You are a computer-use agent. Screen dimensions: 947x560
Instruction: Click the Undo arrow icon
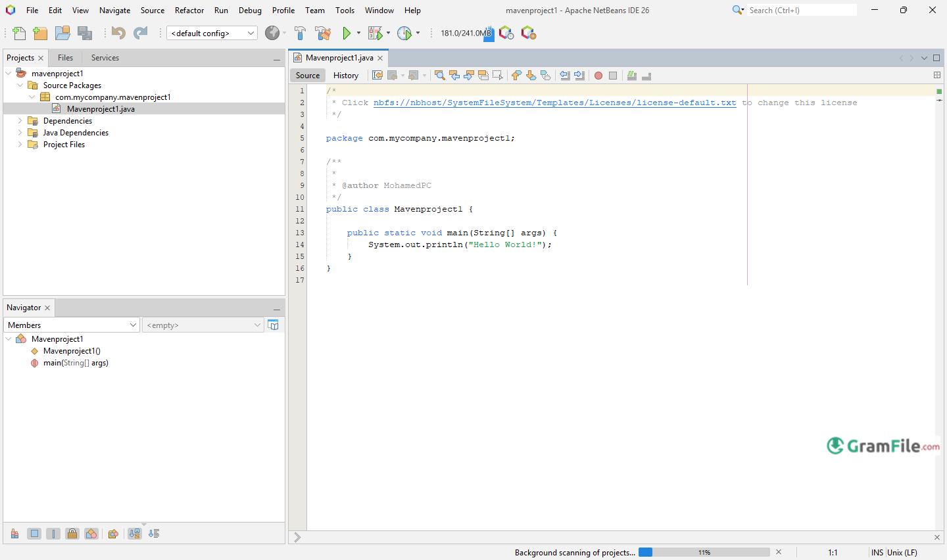pyautogui.click(x=118, y=33)
